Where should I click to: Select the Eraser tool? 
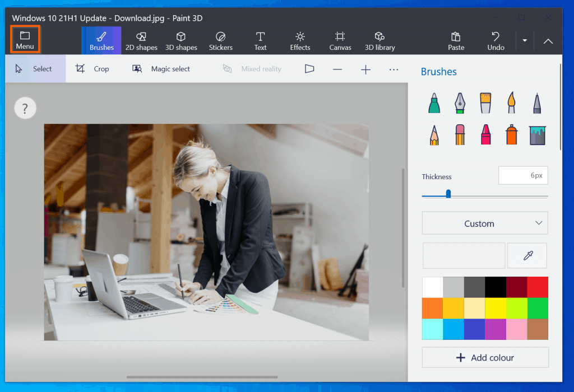(x=460, y=135)
